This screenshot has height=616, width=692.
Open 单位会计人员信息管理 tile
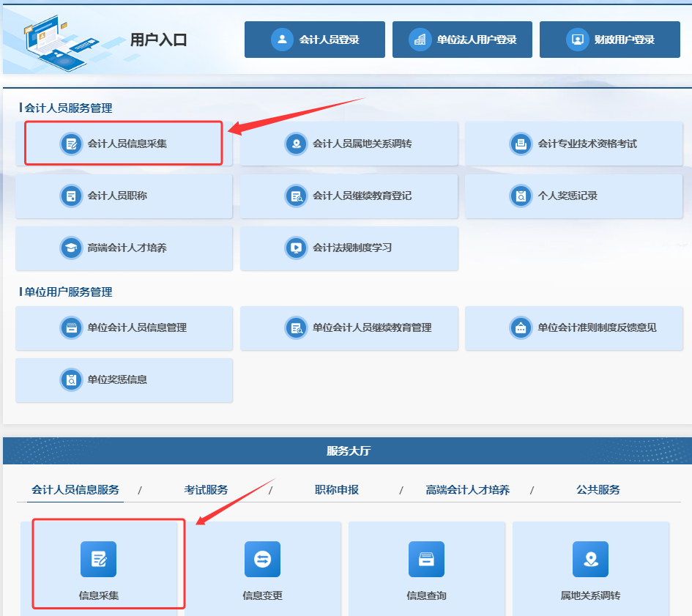(124, 327)
